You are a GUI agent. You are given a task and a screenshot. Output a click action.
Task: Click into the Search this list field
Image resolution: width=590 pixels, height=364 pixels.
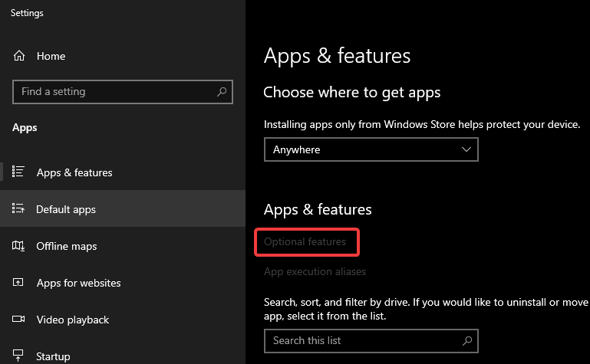[x=361, y=340]
